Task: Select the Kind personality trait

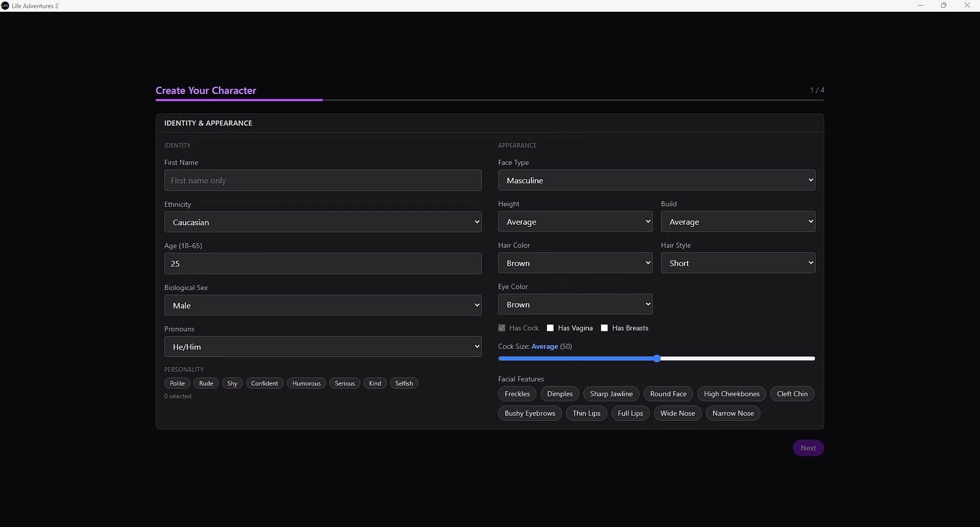Action: tap(375, 384)
